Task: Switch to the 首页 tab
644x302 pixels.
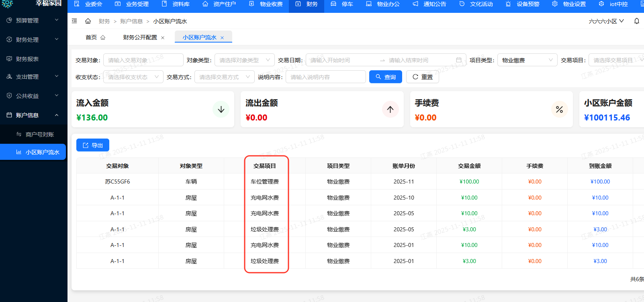Action: point(95,37)
